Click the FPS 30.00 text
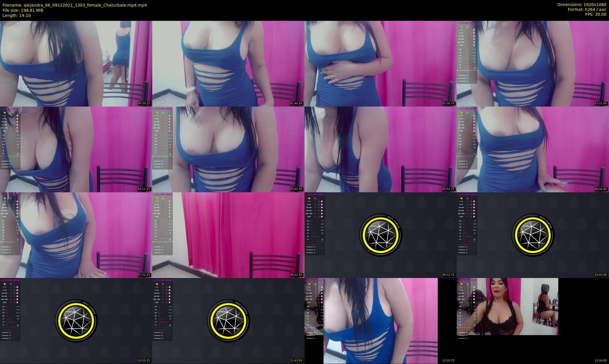Viewport: 609px width, 364px height. click(x=596, y=14)
